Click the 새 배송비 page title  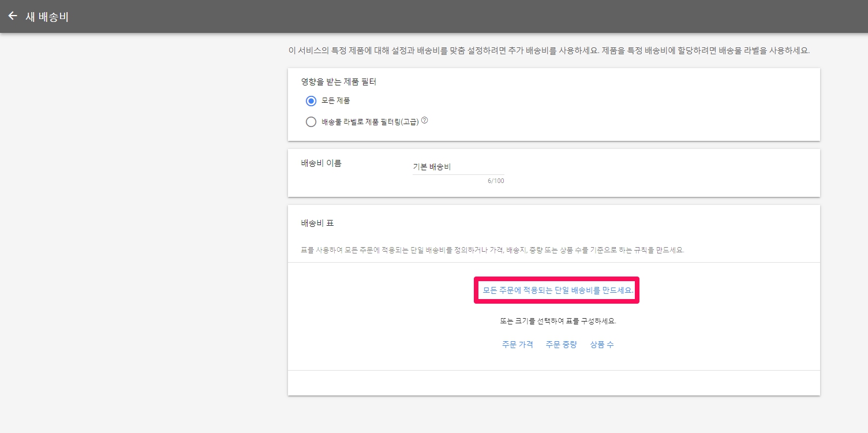tap(47, 17)
